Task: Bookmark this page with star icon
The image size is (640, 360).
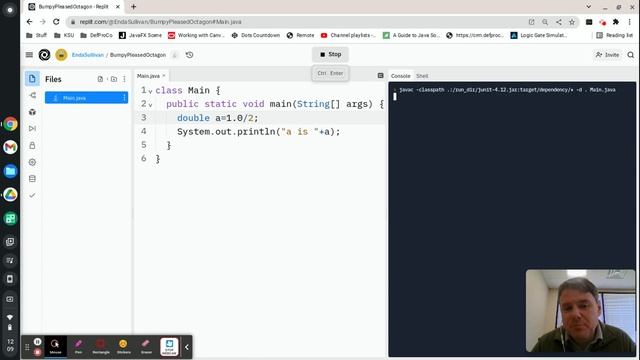Action: (x=572, y=22)
